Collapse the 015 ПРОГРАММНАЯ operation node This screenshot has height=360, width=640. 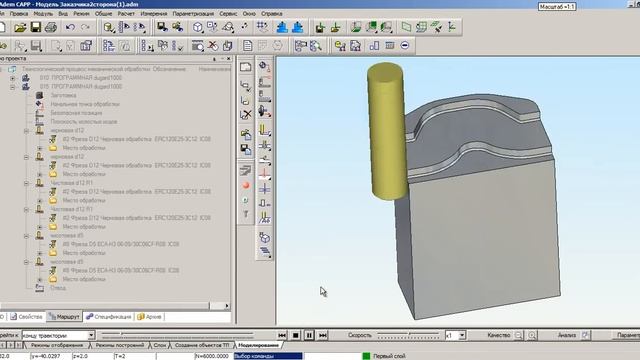(x=13, y=87)
